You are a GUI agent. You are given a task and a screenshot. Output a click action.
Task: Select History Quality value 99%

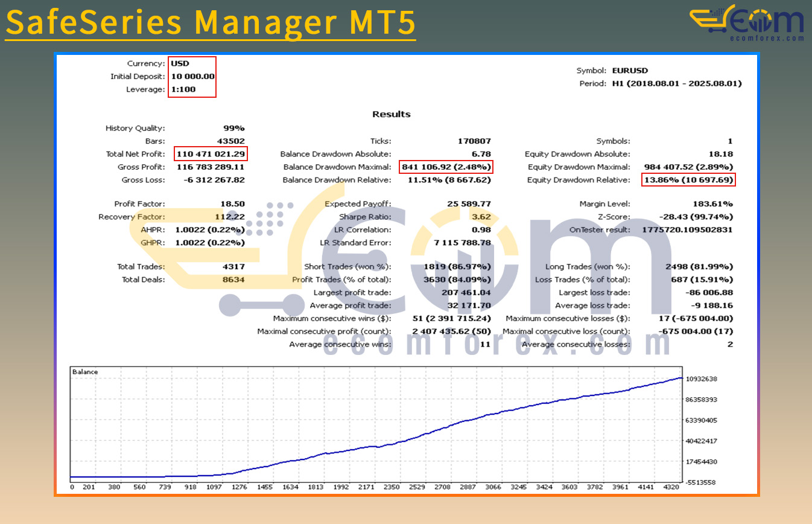pyautogui.click(x=234, y=128)
